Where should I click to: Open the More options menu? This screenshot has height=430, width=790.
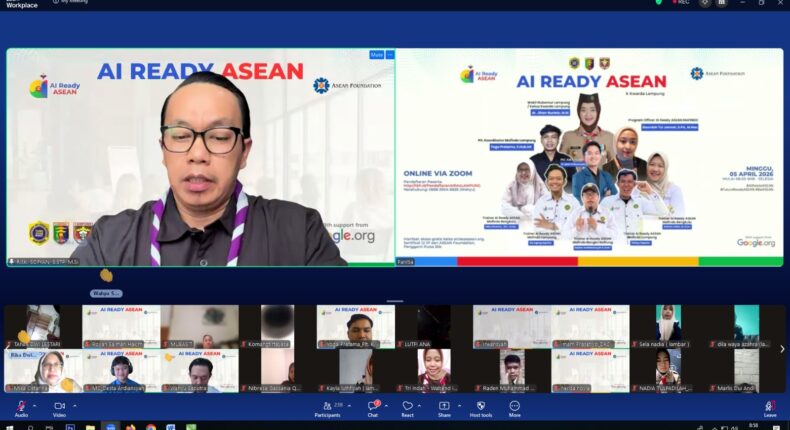[x=514, y=407]
